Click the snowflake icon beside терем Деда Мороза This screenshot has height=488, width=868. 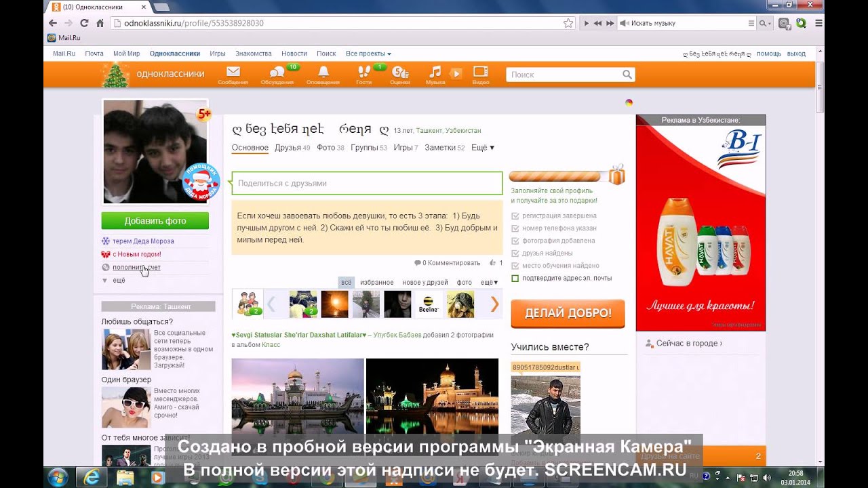tap(106, 241)
